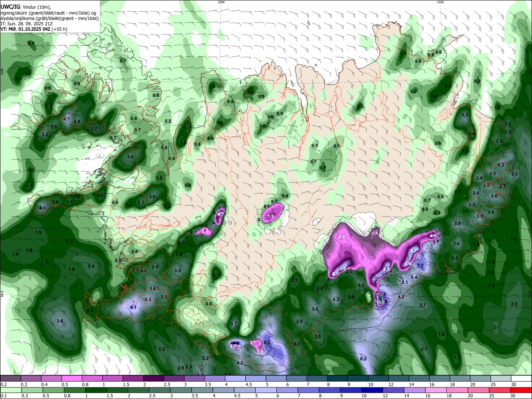Click the '6.1' precipitation value on the map
This screenshot has width=532, height=399.
coord(133,307)
